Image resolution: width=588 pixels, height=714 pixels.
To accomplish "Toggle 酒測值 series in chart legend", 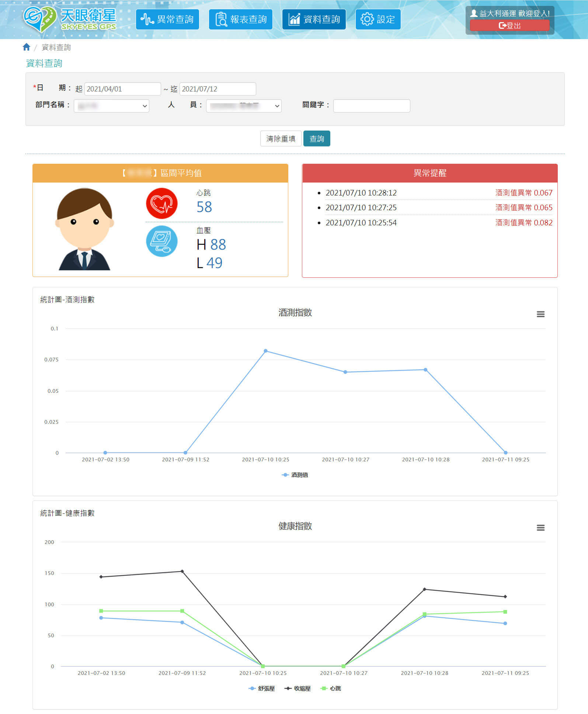I will (295, 475).
